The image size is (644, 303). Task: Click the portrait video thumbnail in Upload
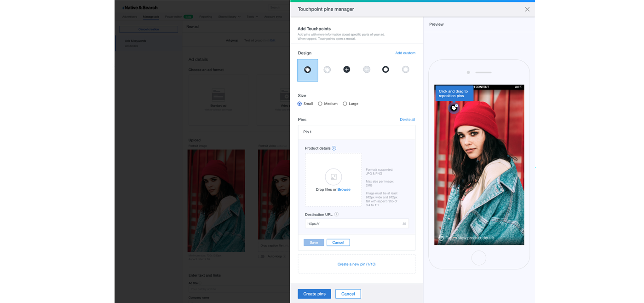click(274, 194)
